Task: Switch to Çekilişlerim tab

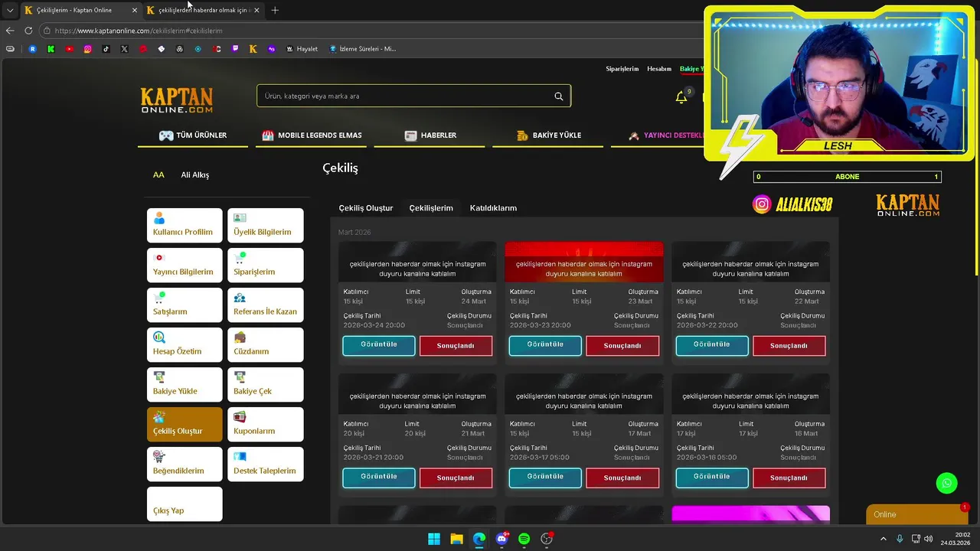Action: (x=431, y=208)
